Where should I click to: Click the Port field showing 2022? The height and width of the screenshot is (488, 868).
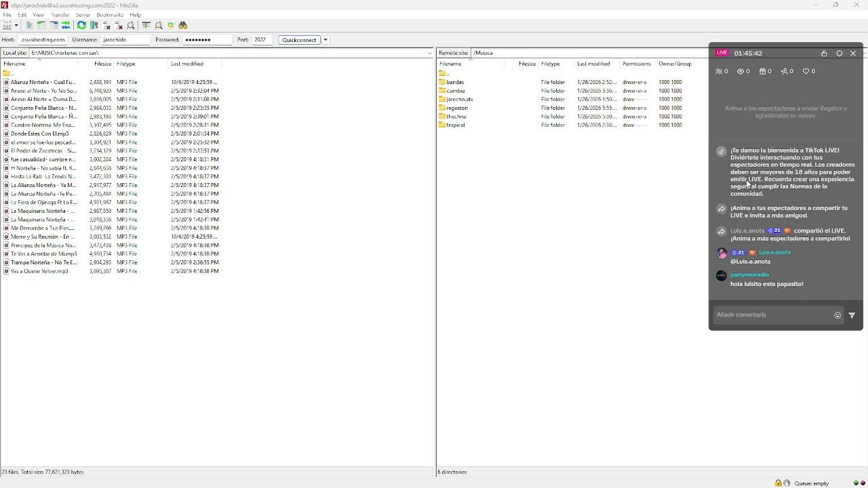[x=262, y=40]
